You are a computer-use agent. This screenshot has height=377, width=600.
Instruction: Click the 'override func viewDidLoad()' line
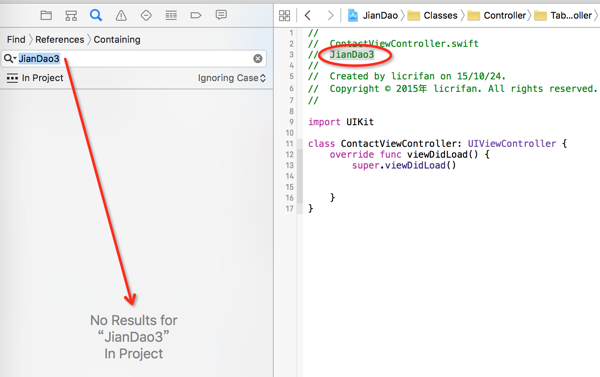click(409, 155)
